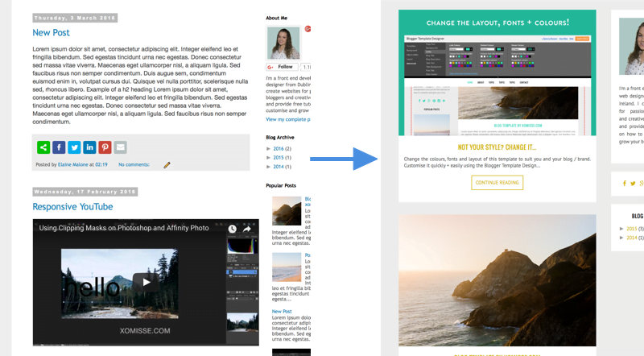Expand the 2015 (1) blog archive
The image size is (644, 356).
tap(269, 157)
